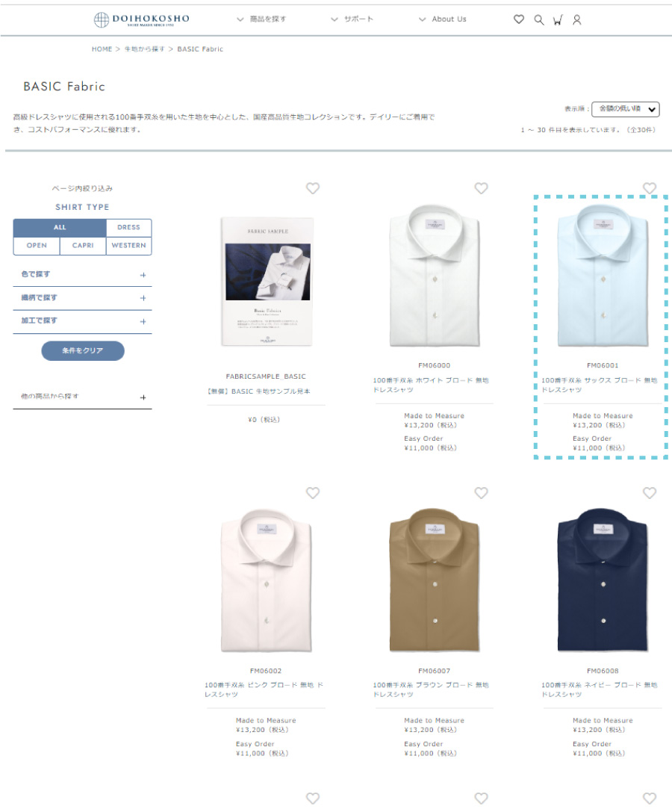Open the サポート menu
The image size is (672, 812).
point(352,19)
